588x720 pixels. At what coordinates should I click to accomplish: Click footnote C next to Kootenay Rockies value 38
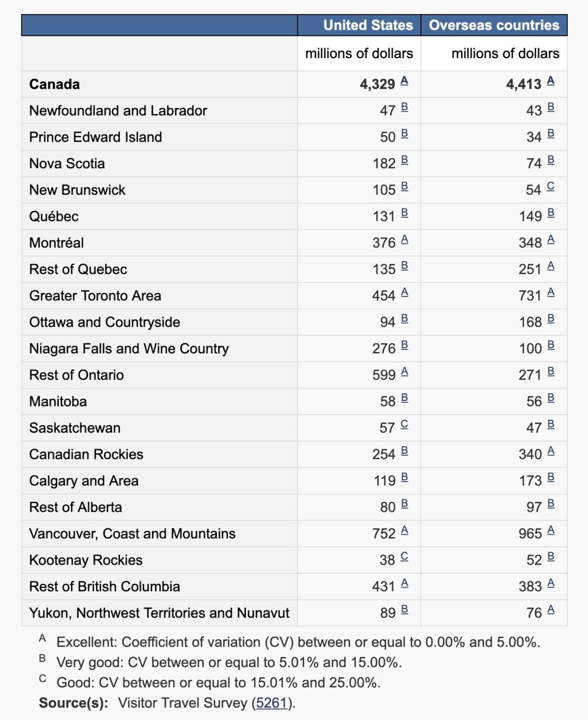404,557
